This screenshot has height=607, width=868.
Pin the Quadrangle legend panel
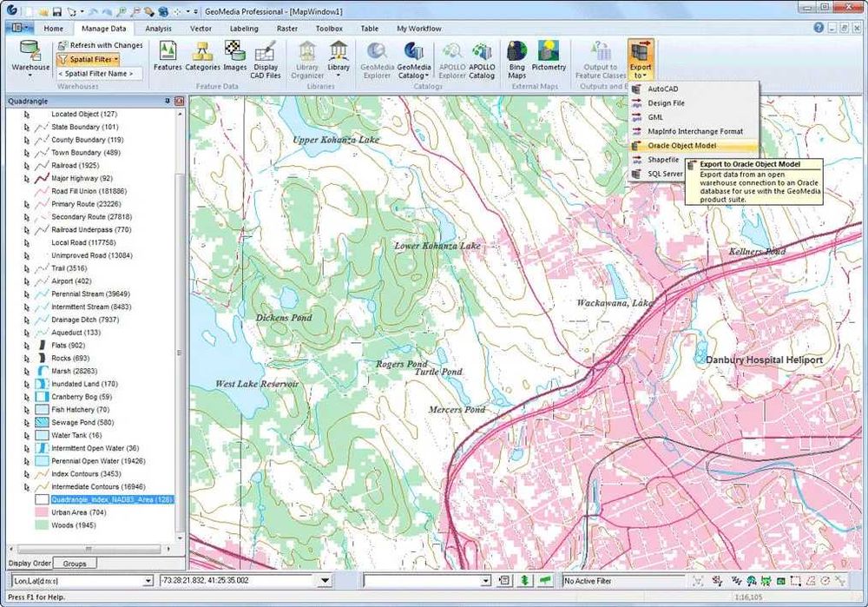click(x=168, y=102)
